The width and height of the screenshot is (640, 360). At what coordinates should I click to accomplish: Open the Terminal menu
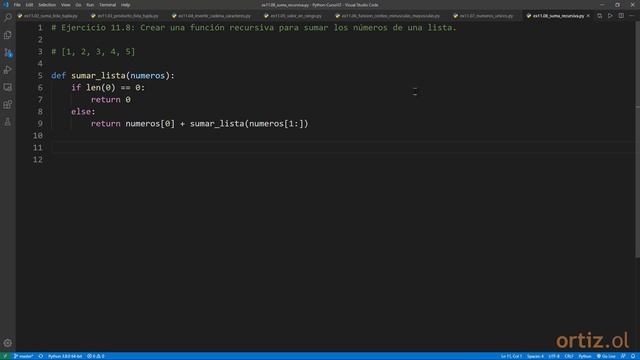[107, 5]
